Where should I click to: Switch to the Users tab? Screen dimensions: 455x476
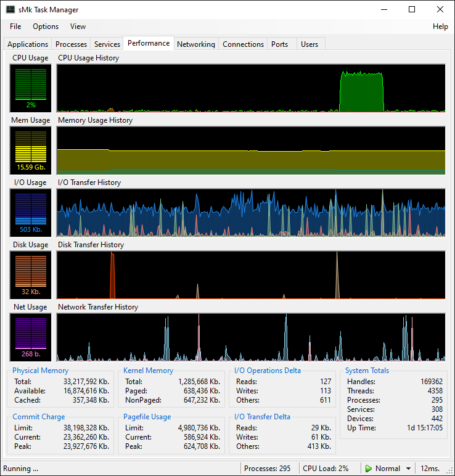309,44
